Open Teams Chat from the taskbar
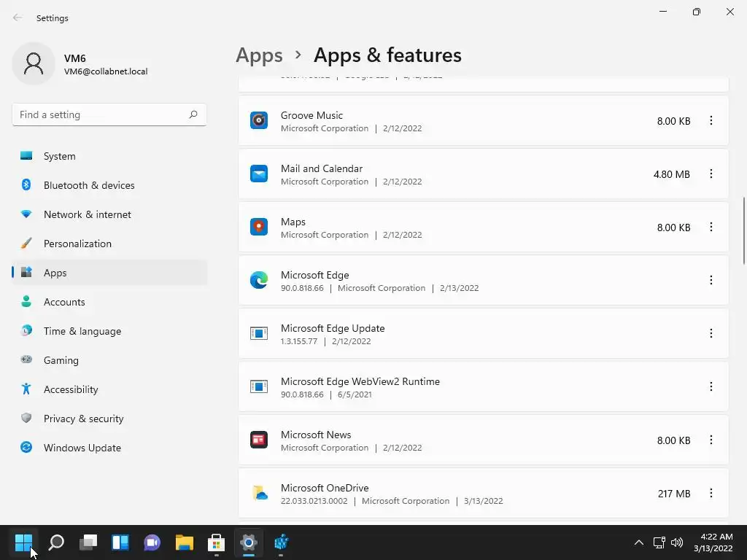Screen dimensions: 747x560 coord(152,542)
